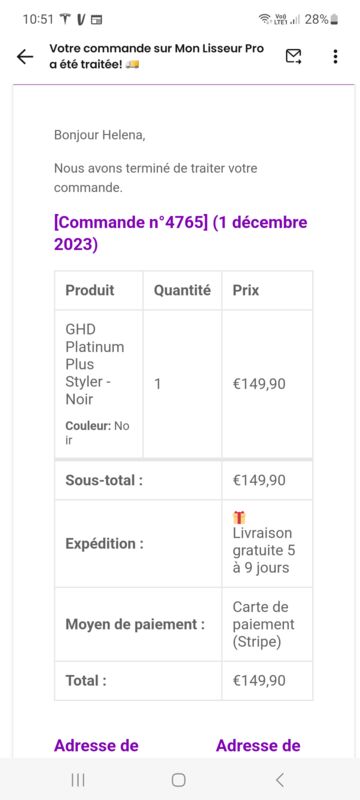
Task: Tap the email subject 'Votre commande sur Mon Lisseur Pro'
Action: coord(157,49)
